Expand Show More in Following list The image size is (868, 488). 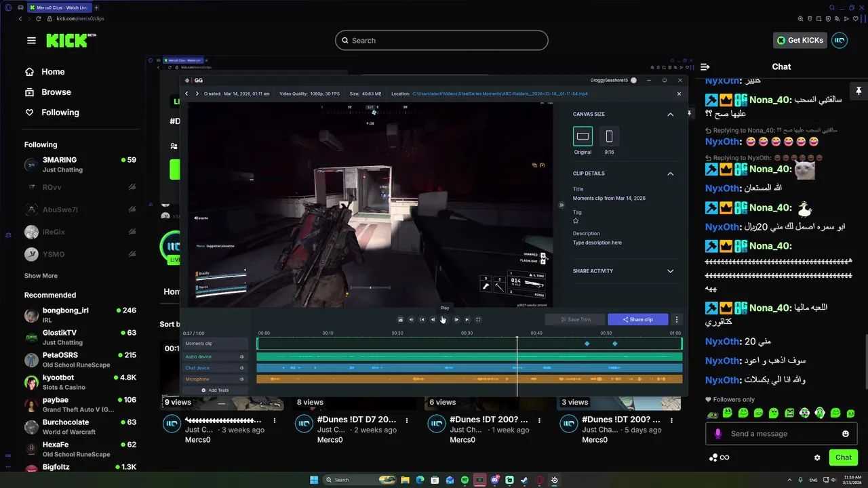coord(41,276)
